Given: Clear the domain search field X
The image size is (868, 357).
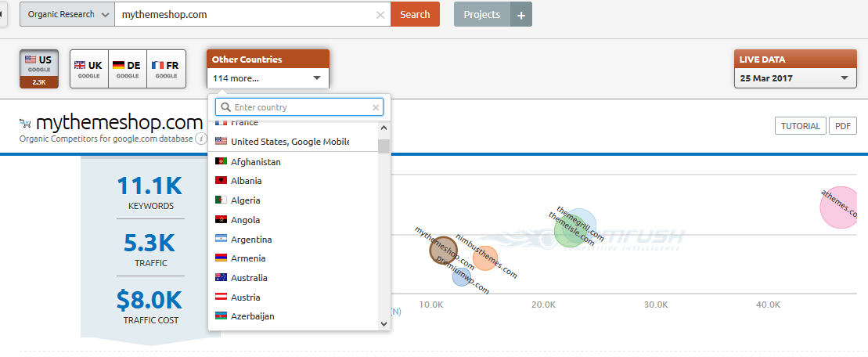Looking at the screenshot, I should pos(380,15).
